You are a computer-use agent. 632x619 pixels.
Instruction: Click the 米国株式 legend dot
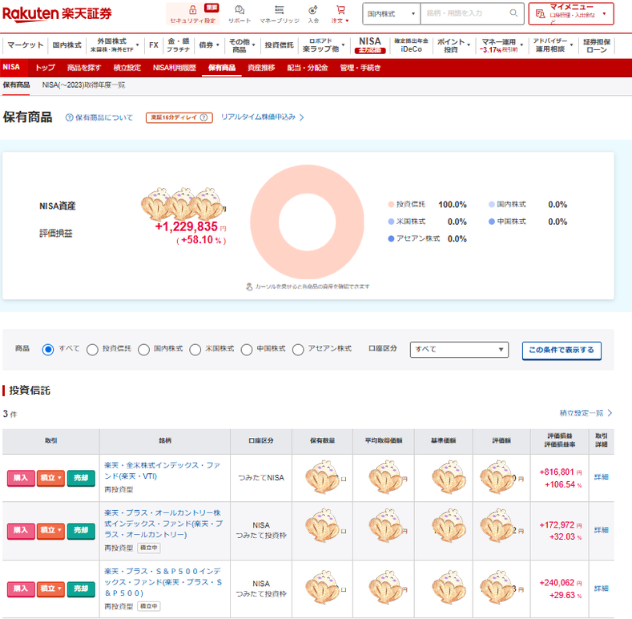[x=391, y=221]
